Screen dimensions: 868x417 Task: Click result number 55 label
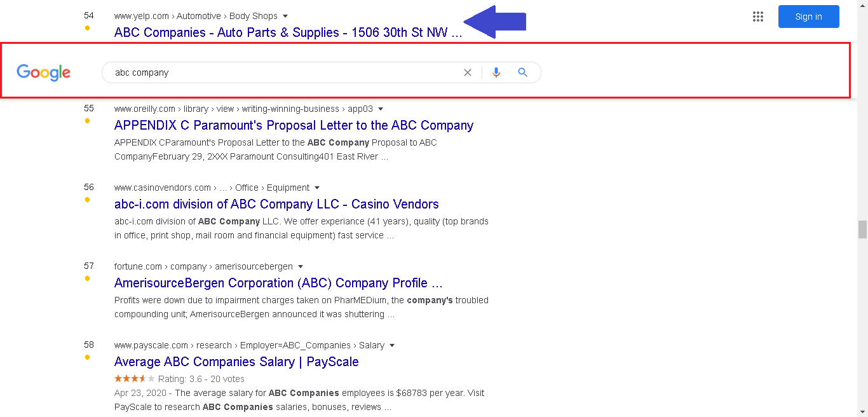(89, 108)
